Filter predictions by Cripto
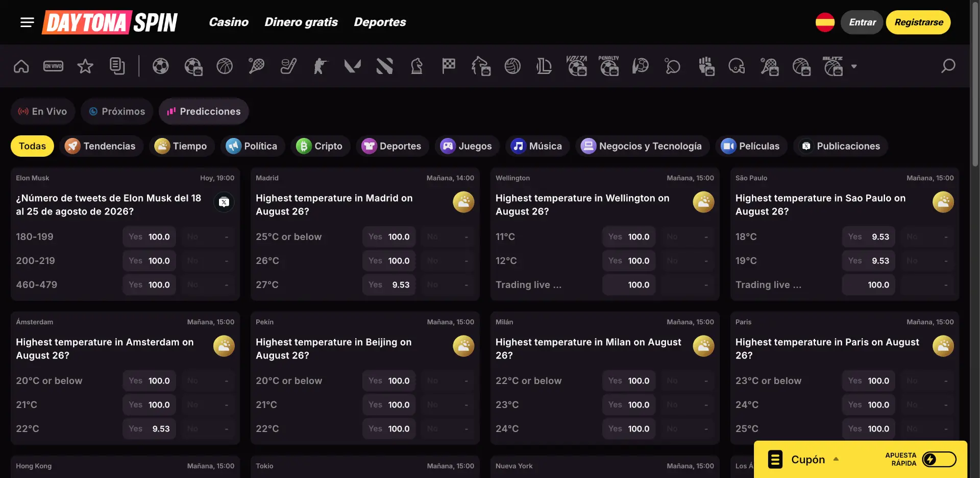The height and width of the screenshot is (478, 980). pos(320,146)
